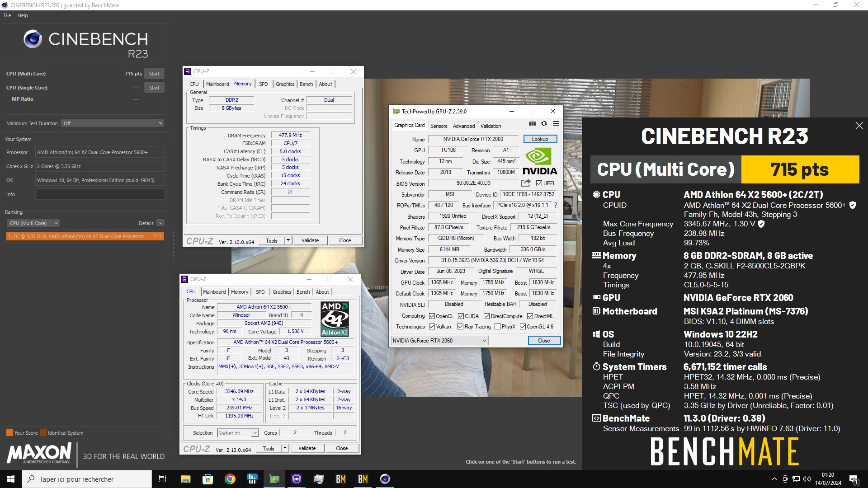Click the Bus Interface question mark icon

click(x=556, y=205)
